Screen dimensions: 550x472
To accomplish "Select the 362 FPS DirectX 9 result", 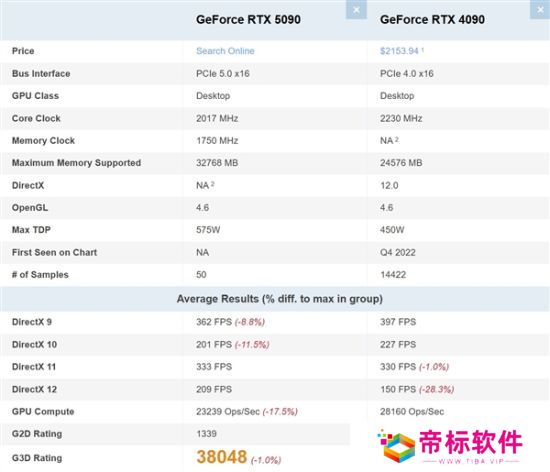I will 214,322.
